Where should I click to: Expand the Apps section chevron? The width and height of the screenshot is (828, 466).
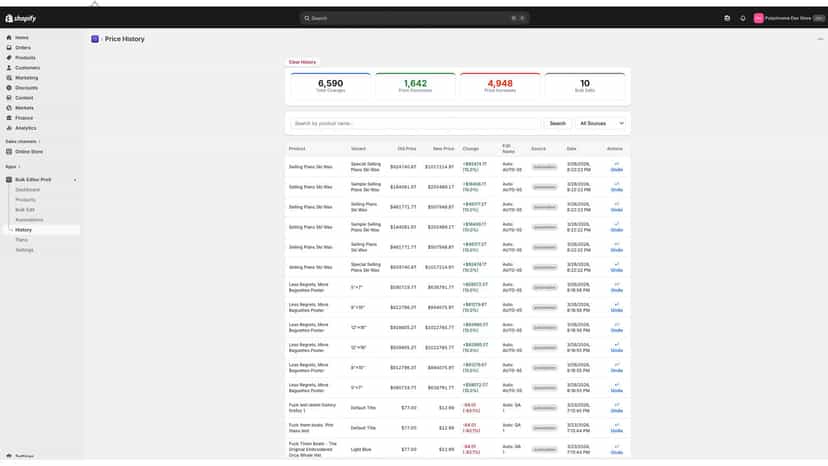coord(20,167)
